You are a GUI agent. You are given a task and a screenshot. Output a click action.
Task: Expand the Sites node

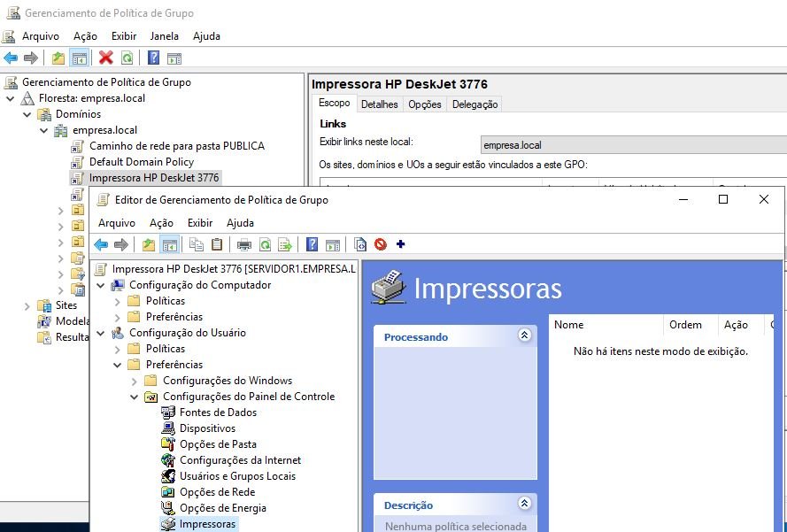[27, 305]
